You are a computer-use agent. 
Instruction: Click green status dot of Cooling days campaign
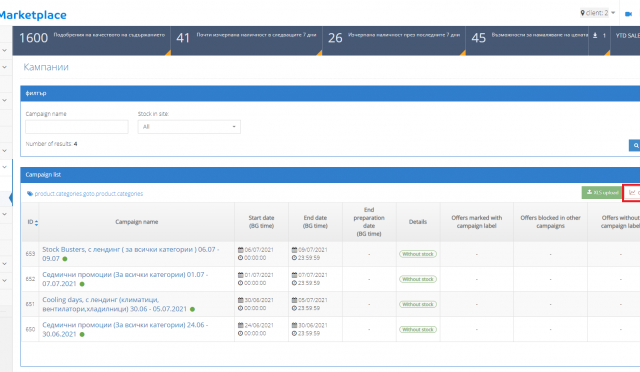(192, 309)
